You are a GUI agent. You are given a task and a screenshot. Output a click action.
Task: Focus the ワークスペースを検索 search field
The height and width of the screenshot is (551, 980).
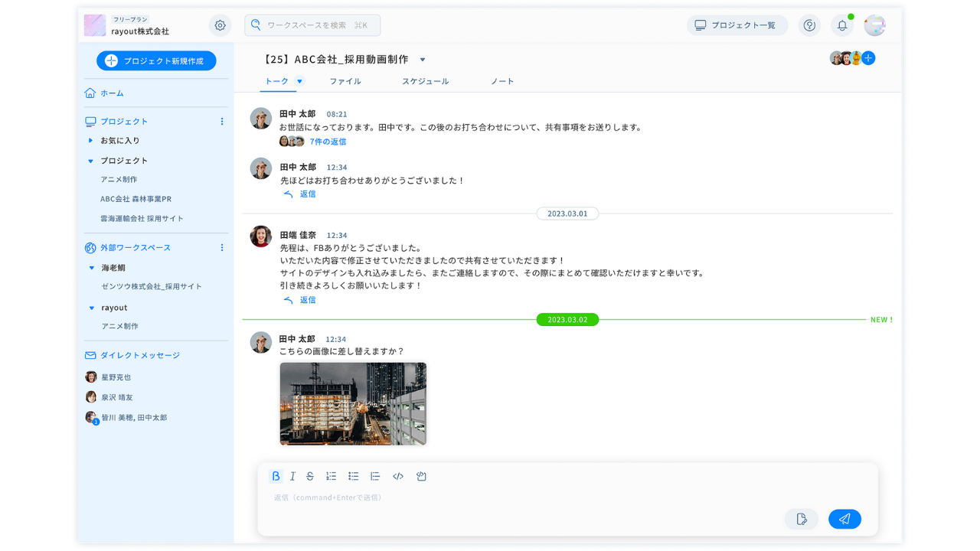tap(312, 25)
